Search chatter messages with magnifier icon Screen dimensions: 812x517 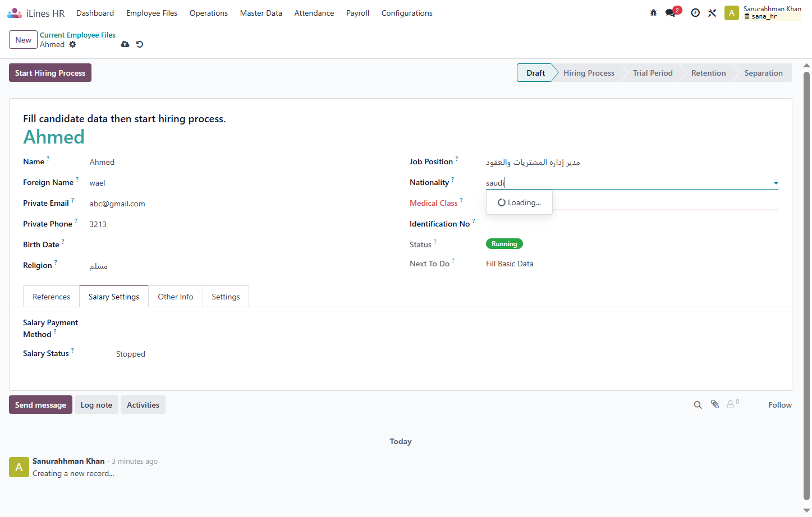698,405
